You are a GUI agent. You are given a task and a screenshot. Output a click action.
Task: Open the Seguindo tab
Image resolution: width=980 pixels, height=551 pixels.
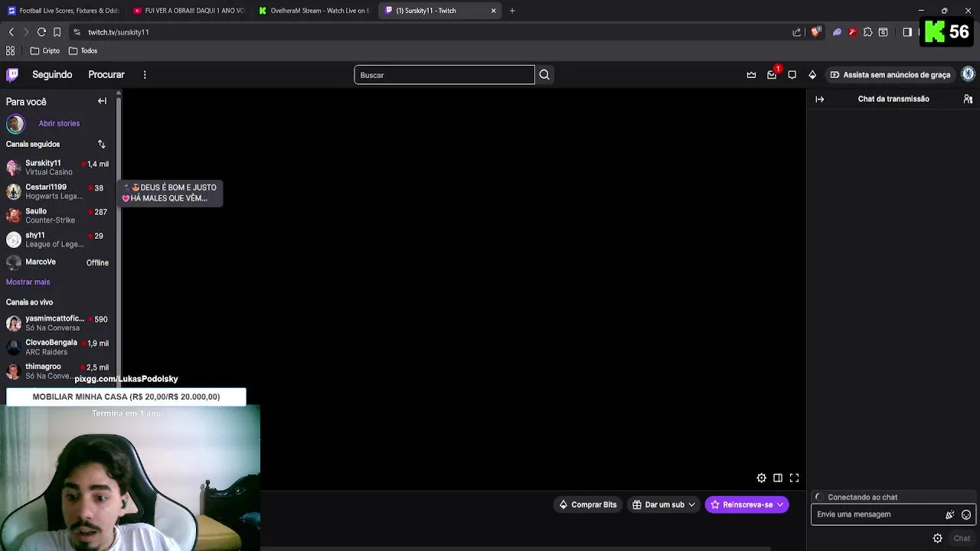[x=52, y=74]
